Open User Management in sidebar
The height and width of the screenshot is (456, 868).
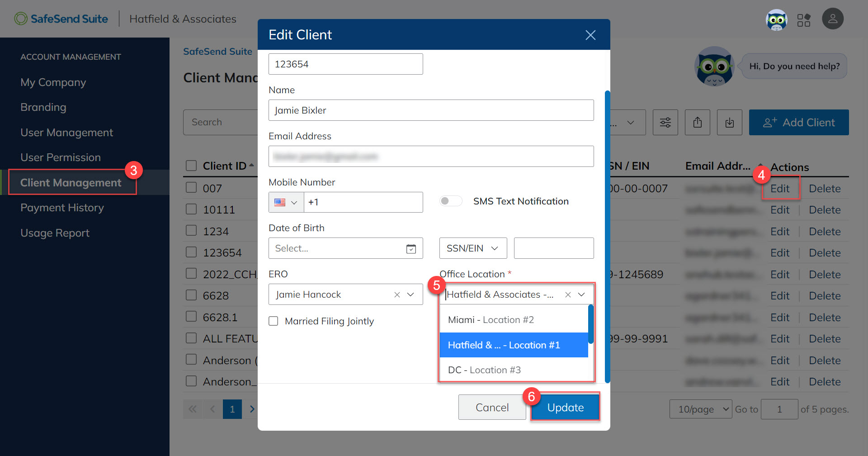[x=67, y=133]
